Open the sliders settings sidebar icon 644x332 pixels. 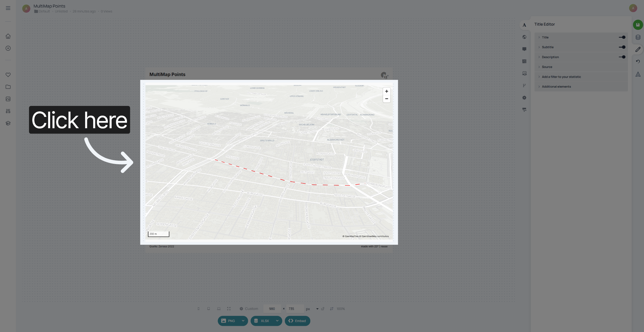tap(8, 111)
